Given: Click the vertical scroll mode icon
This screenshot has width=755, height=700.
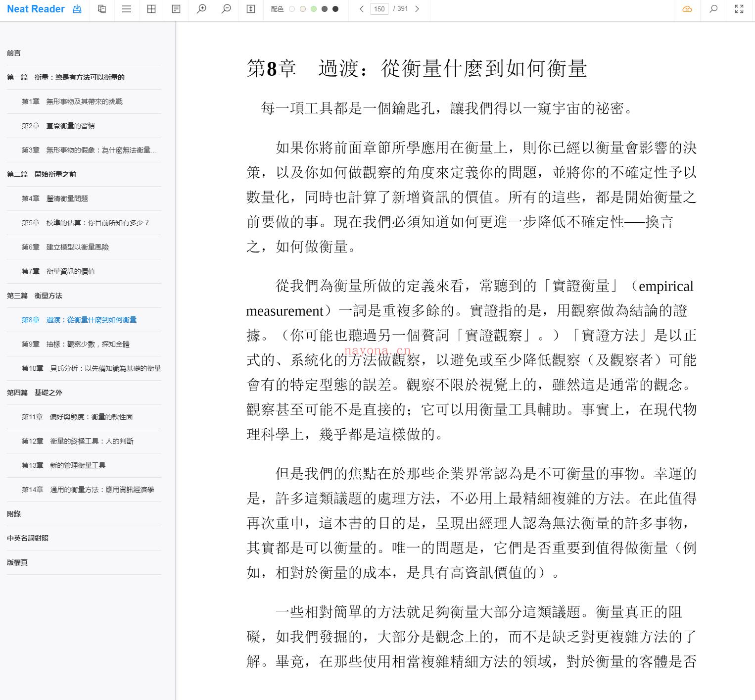Looking at the screenshot, I should coord(251,9).
